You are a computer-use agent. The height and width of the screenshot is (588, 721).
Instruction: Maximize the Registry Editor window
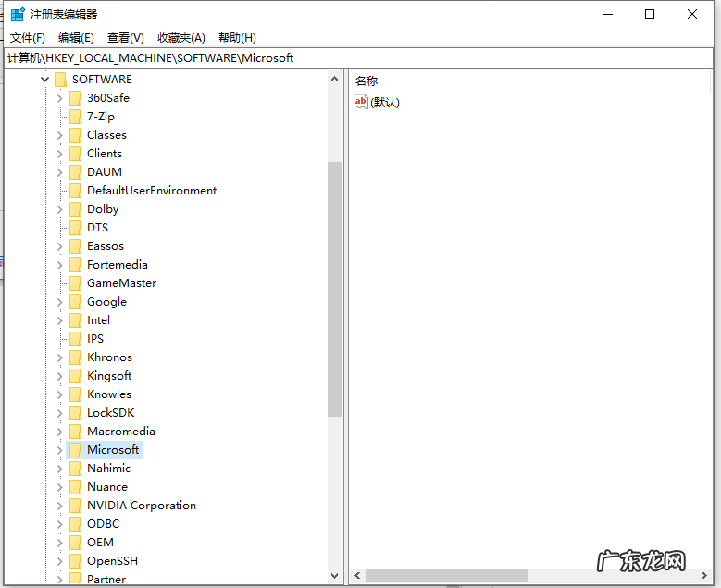click(x=650, y=14)
